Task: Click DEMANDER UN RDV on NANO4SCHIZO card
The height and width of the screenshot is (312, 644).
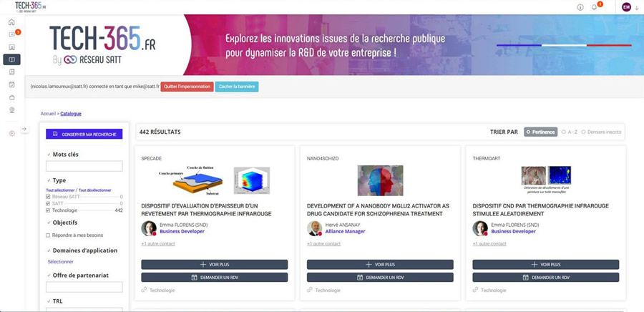Action: (x=380, y=277)
